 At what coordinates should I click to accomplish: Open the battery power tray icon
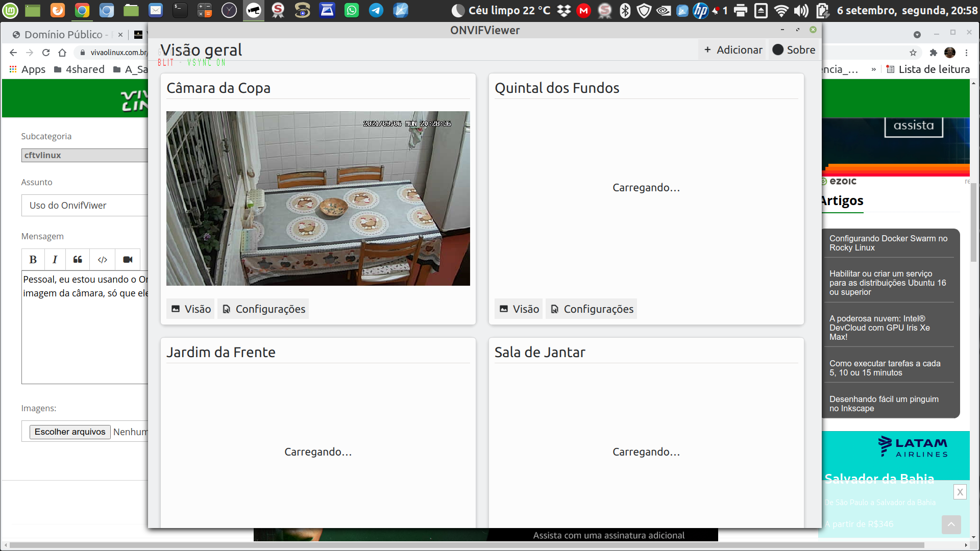coord(822,10)
